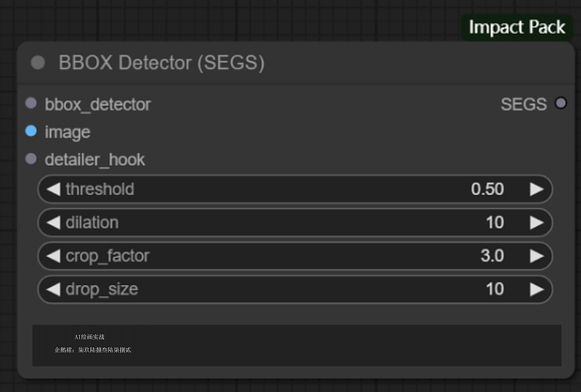This screenshot has width=581, height=392.
Task: Click the blue image input socket
Action: pos(31,131)
